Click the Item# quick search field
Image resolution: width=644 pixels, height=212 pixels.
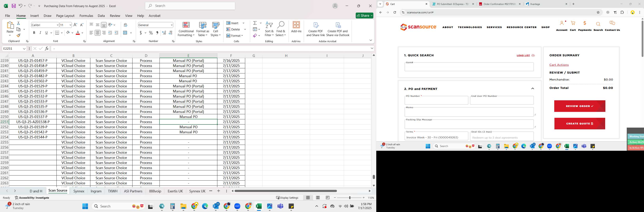(469, 67)
